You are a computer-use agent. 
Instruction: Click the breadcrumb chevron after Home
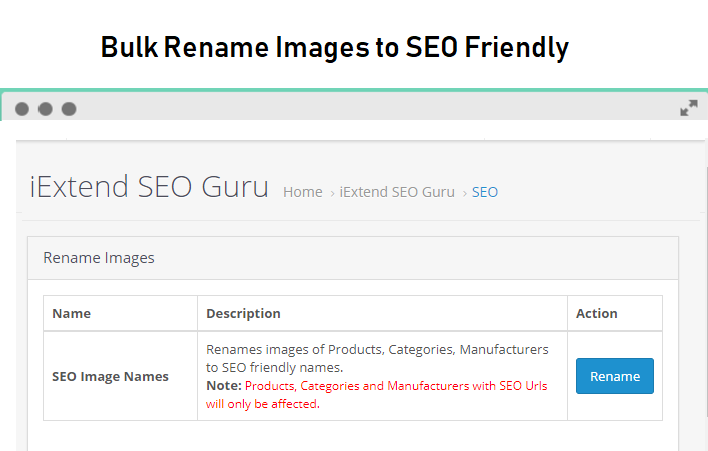point(332,194)
